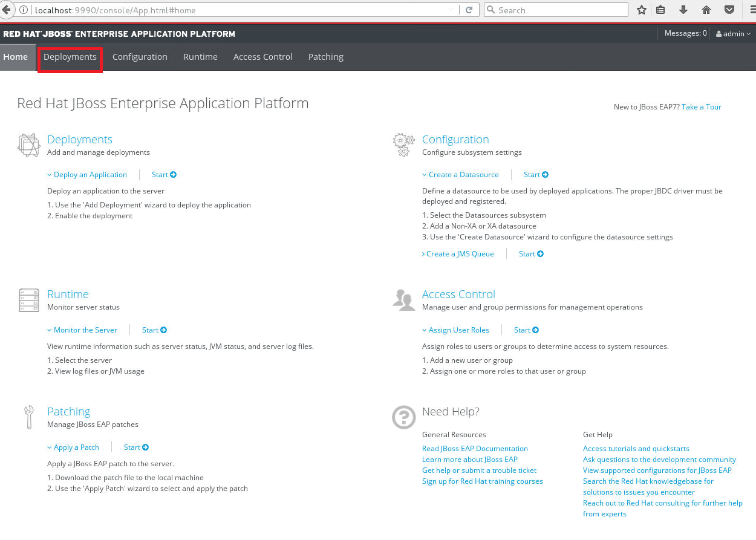Screen dimensions: 756x540
Task: Click Access tutorials and quickstarts link
Action: point(636,448)
